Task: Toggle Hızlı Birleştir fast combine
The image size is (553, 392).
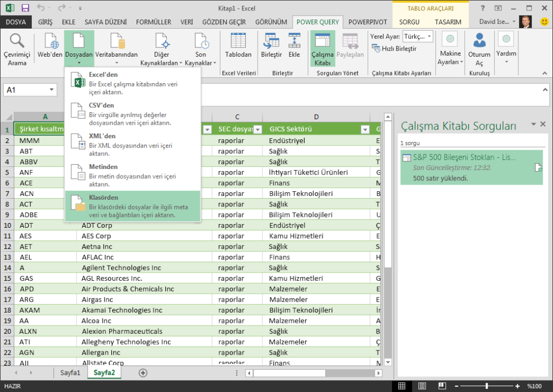Action: 394,49
